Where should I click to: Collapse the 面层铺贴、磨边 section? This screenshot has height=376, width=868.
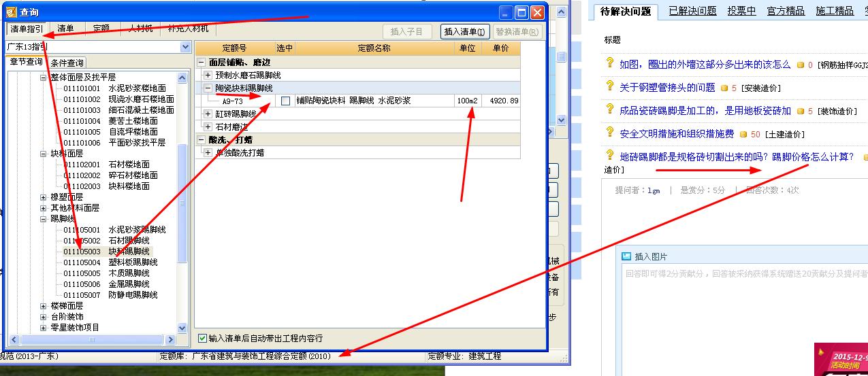click(x=202, y=62)
